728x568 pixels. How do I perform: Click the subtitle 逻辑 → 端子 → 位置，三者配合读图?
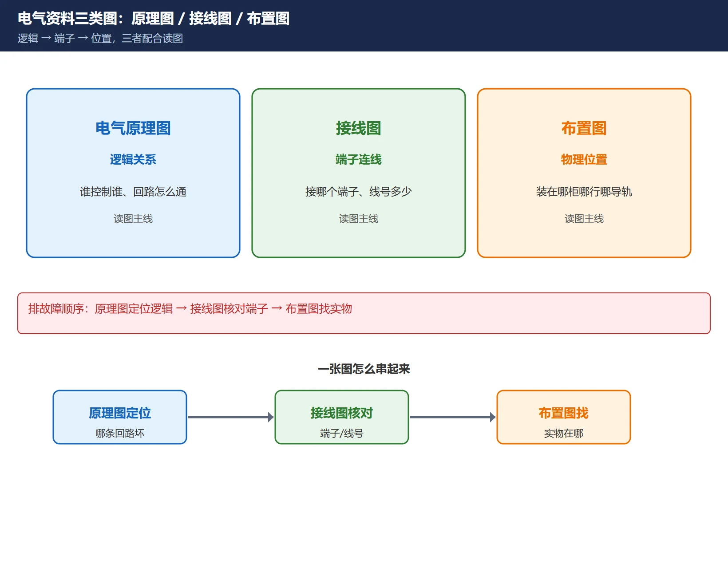[100, 39]
